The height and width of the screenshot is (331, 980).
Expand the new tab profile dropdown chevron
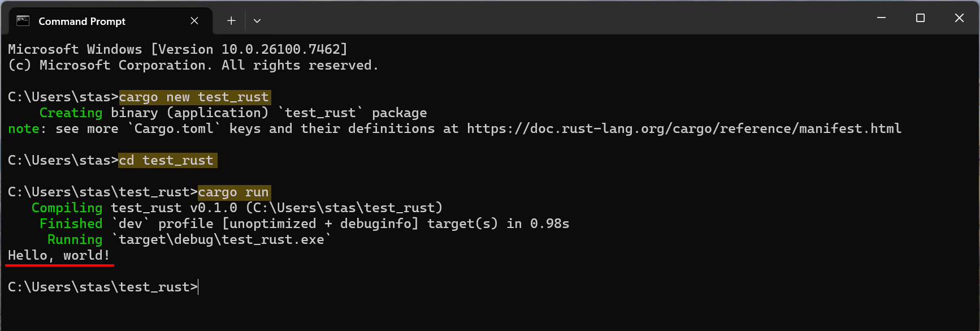pos(257,21)
